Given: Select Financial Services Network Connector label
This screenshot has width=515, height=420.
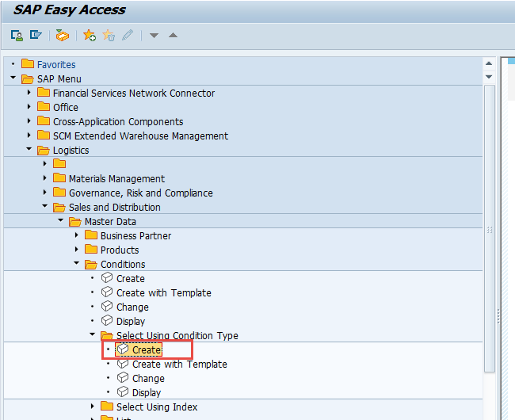Looking at the screenshot, I should (x=134, y=94).
